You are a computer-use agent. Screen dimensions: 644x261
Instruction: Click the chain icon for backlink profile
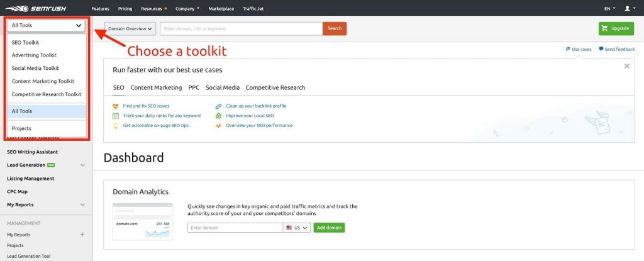click(x=218, y=106)
